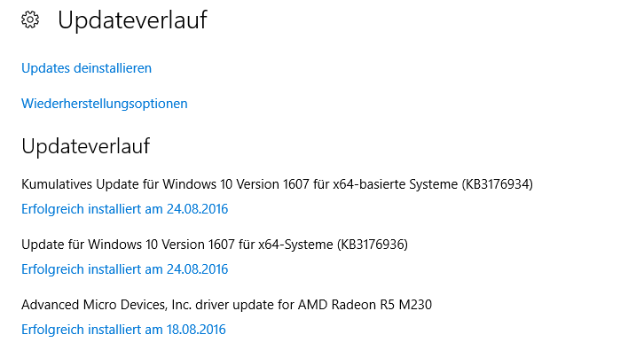This screenshot has width=644, height=350.
Task: Open the "Erfolgreich installiert am 18.08.2016" link
Action: pyautogui.click(x=123, y=330)
